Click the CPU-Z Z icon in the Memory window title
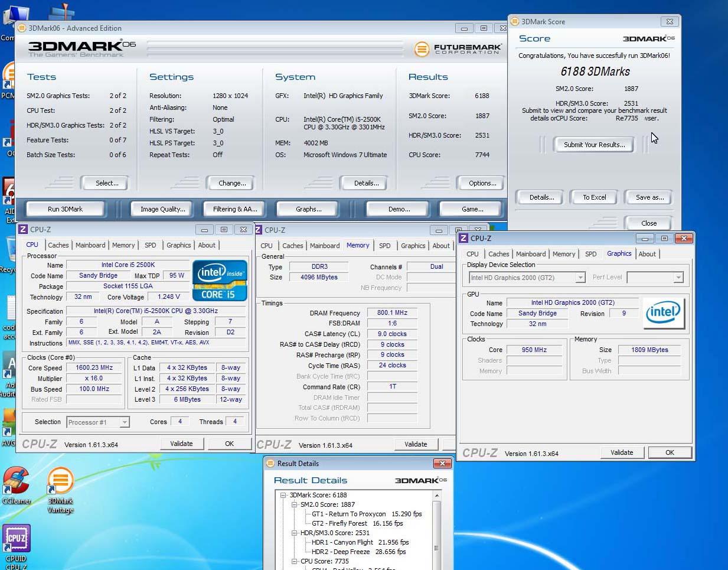This screenshot has width=728, height=570. [x=258, y=230]
